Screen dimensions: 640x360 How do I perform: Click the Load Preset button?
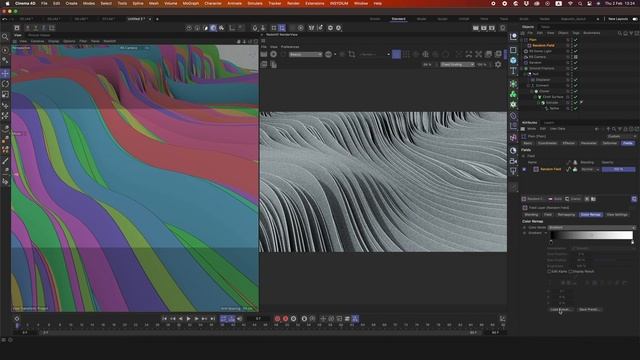click(x=560, y=309)
